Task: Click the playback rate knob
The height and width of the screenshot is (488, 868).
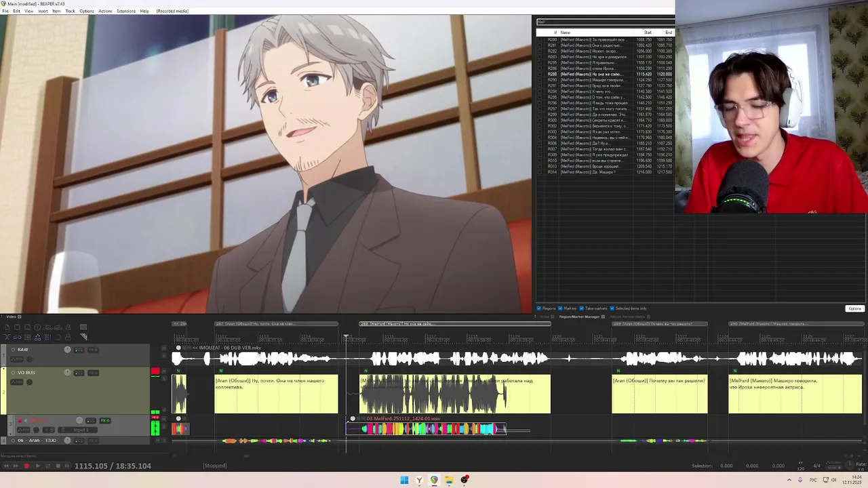Action: (x=850, y=465)
